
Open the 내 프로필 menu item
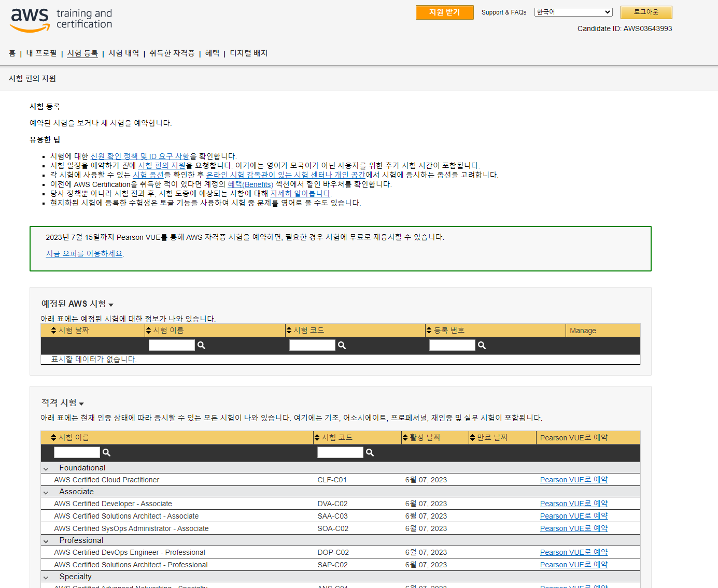(41, 53)
